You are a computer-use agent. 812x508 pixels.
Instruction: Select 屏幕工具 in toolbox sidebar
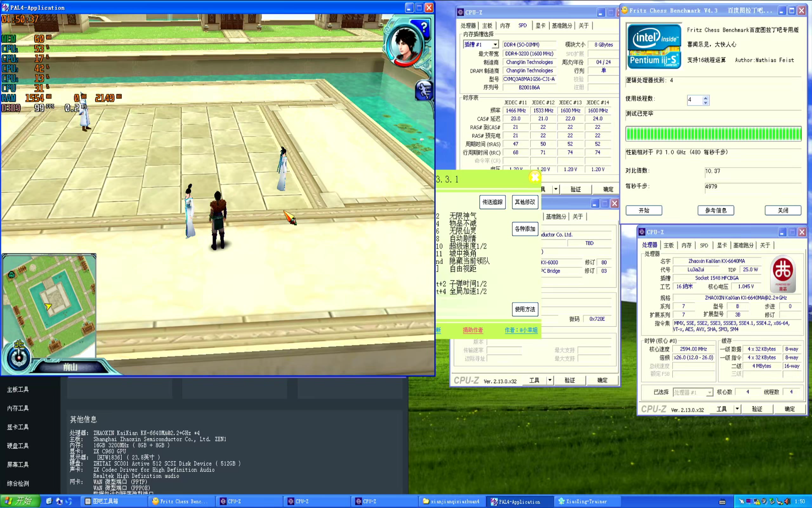[x=18, y=465]
